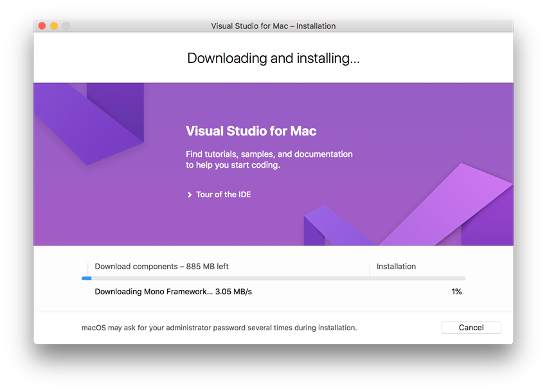Screen dimensions: 547x392
Task: Click the unfilled grey part of the progress bar
Action: click(x=276, y=278)
